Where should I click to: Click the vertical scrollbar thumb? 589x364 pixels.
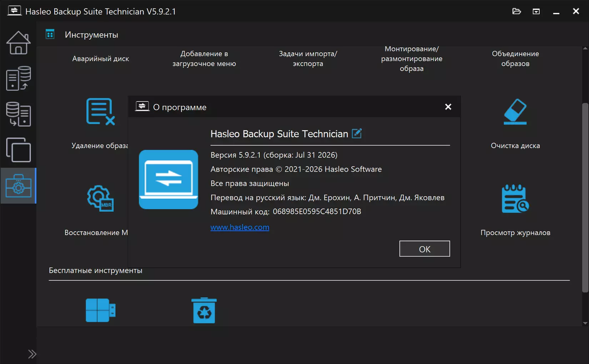tap(585, 198)
